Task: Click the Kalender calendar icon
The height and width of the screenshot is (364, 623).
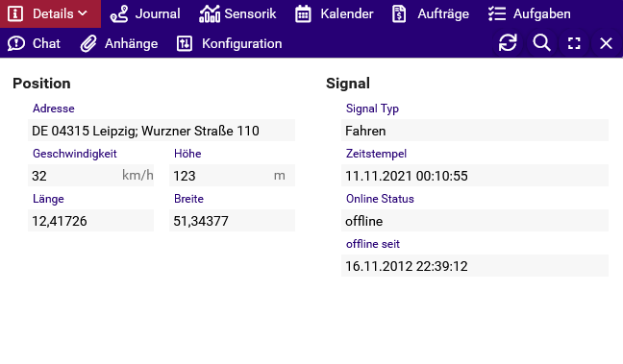Action: [x=303, y=13]
